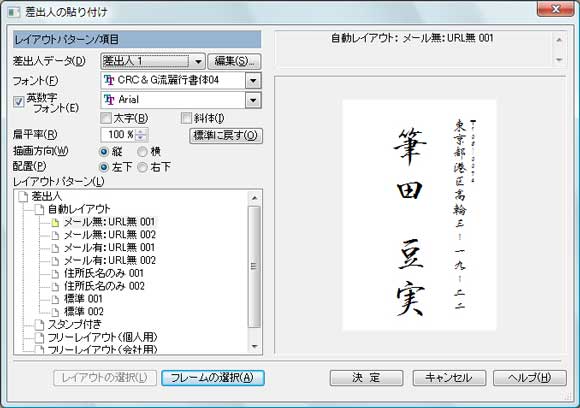Click the yellow メール無:URL無 001 page icon
Image resolution: width=580 pixels, height=408 pixels.
pos(55,222)
